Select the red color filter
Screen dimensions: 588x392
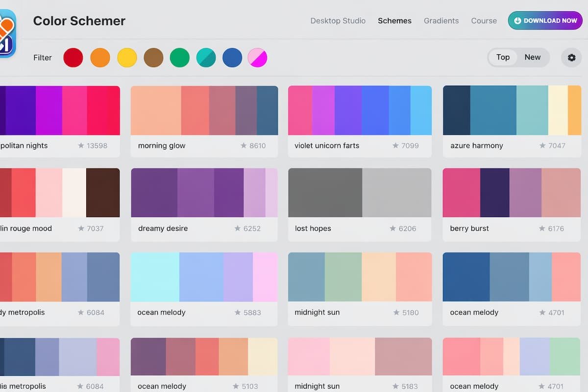pos(73,57)
